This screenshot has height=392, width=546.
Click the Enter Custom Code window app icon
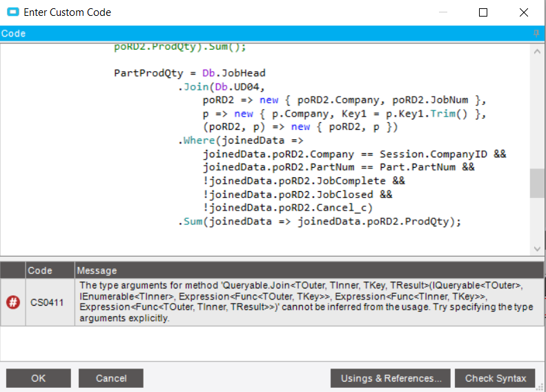[13, 12]
